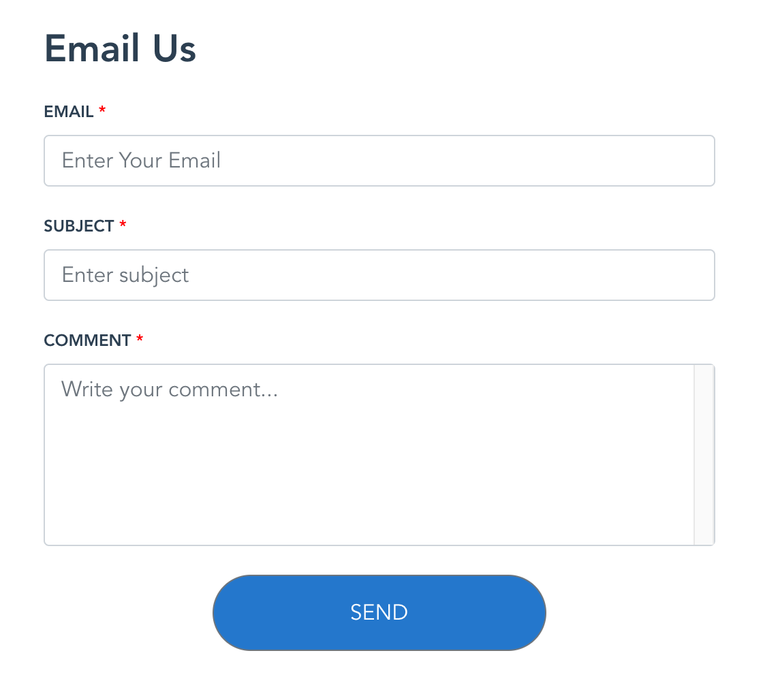The image size is (763, 700).
Task: Click the Email Us heading
Action: pyautogui.click(x=120, y=48)
